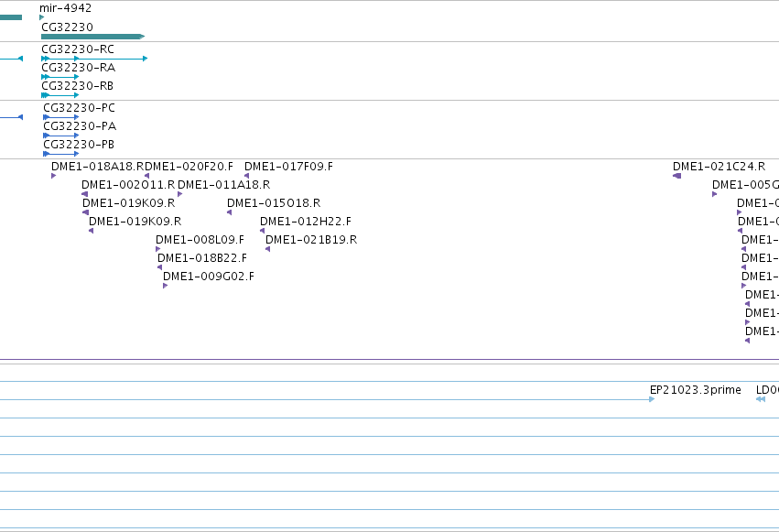Screen dimensions: 779x532
Task: Click the DME1-012H22.F feature label
Action: click(x=306, y=222)
